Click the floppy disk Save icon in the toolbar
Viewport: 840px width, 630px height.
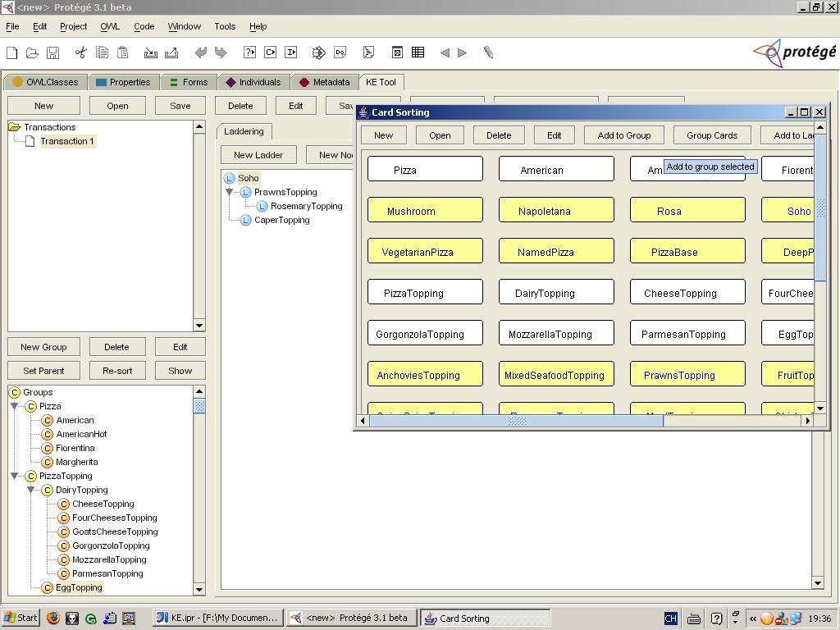pyautogui.click(x=52, y=52)
